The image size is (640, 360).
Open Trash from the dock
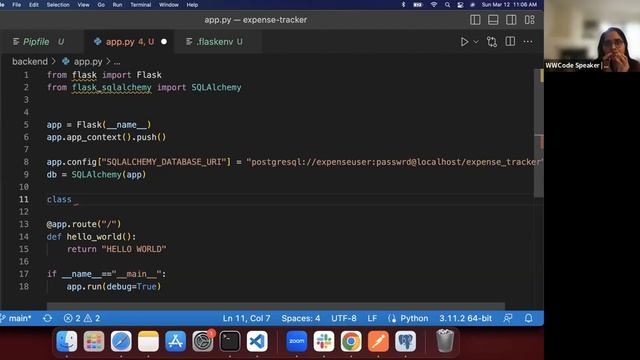pos(445,341)
